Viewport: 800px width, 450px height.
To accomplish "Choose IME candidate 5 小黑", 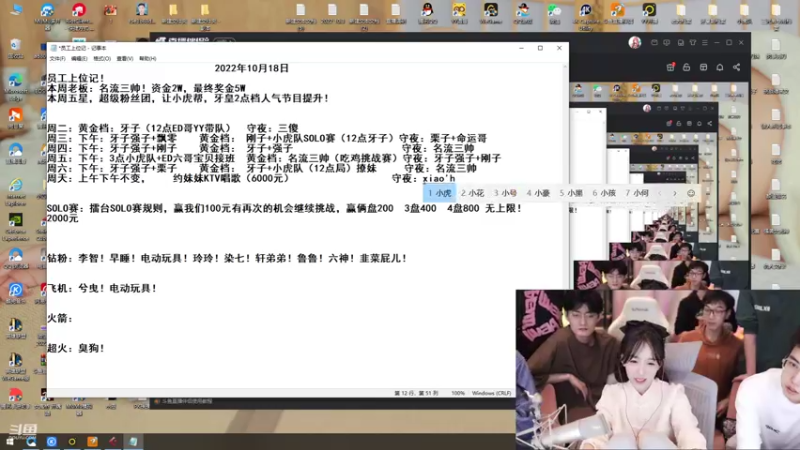I will coord(570,193).
